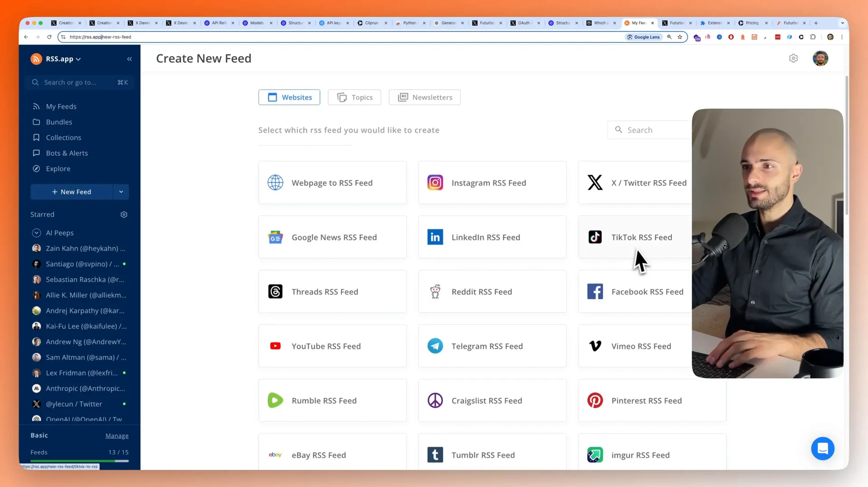The height and width of the screenshot is (487, 868).
Task: Open Google News RSS Feed
Action: (x=332, y=237)
